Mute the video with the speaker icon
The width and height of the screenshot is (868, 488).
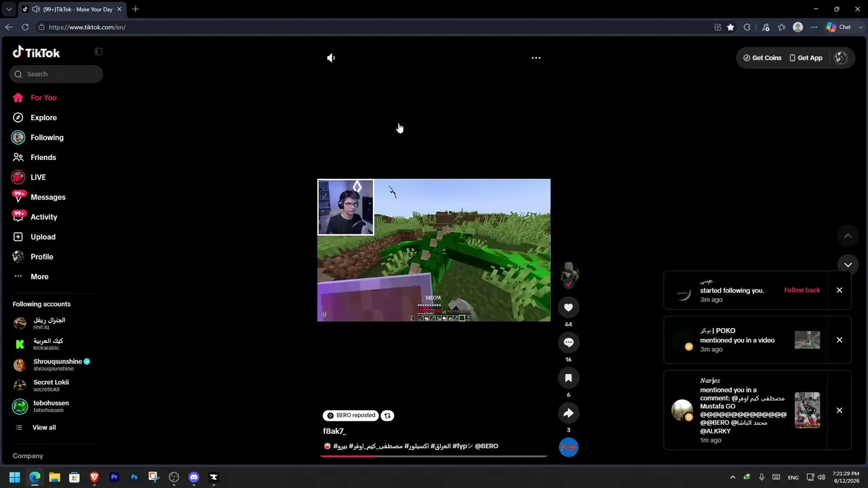click(331, 58)
